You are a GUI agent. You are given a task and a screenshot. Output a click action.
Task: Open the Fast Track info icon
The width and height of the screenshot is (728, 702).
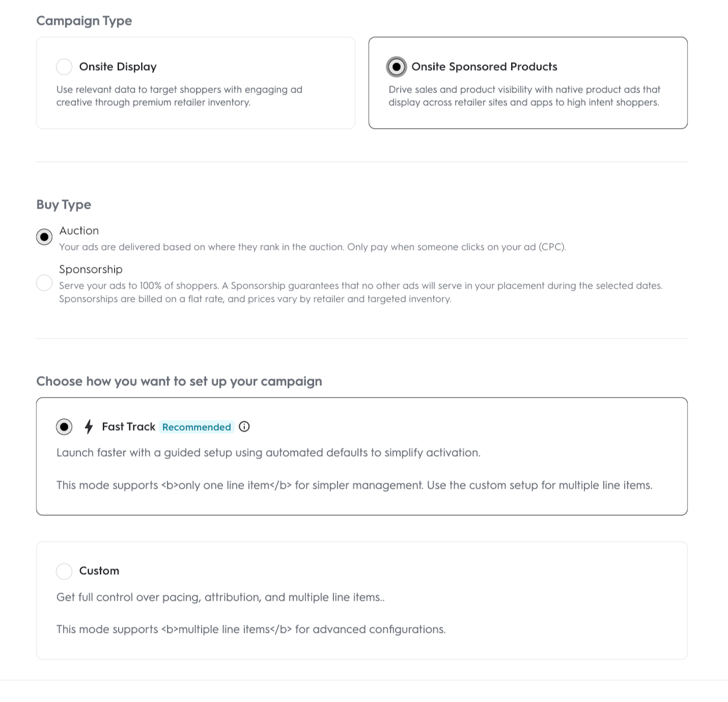click(x=245, y=427)
